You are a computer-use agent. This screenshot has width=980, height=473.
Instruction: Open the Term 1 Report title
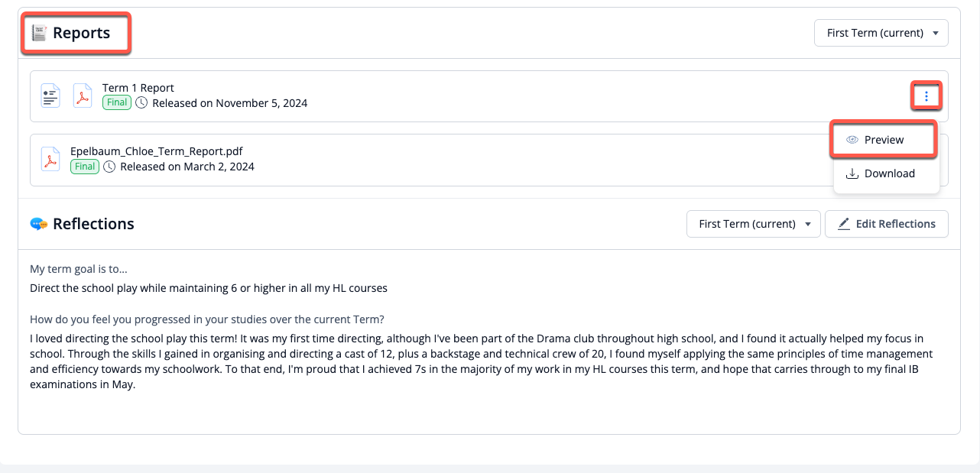click(138, 88)
